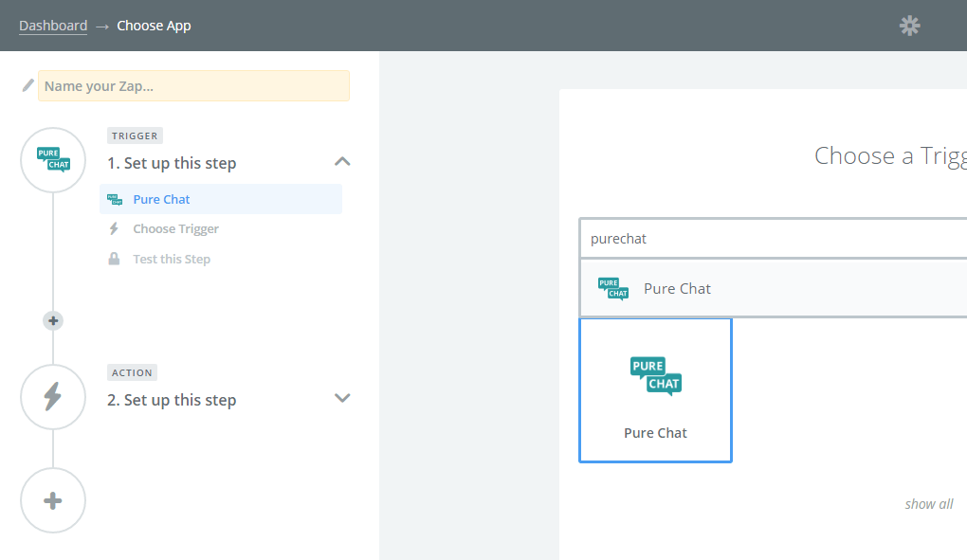This screenshot has width=967, height=560.
Task: Click the pencil icon beside Zap name
Action: tap(27, 85)
